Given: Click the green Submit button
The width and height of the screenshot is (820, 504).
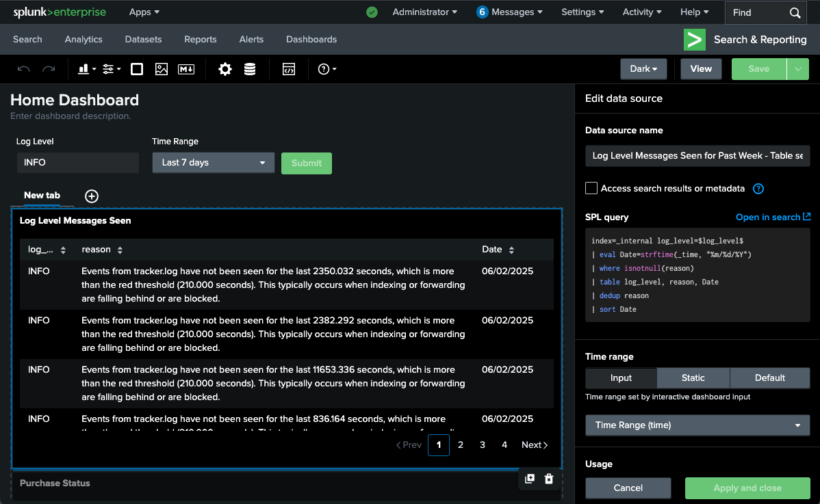Looking at the screenshot, I should (x=307, y=163).
